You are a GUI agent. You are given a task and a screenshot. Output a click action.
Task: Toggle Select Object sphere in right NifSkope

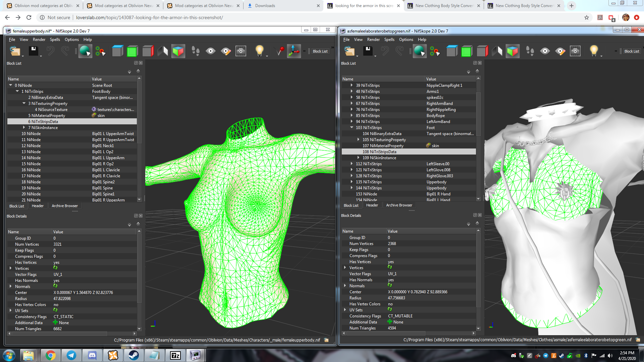(420, 51)
